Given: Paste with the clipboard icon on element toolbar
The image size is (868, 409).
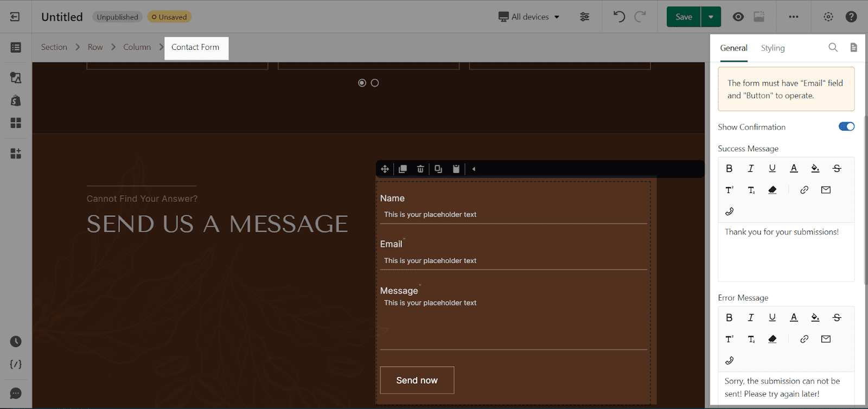Looking at the screenshot, I should click(x=456, y=169).
